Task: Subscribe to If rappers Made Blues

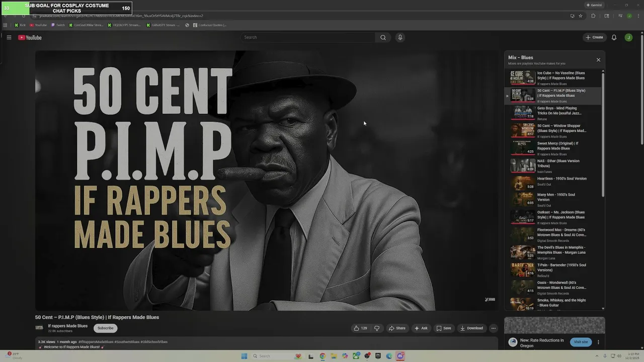Action: pyautogui.click(x=105, y=328)
